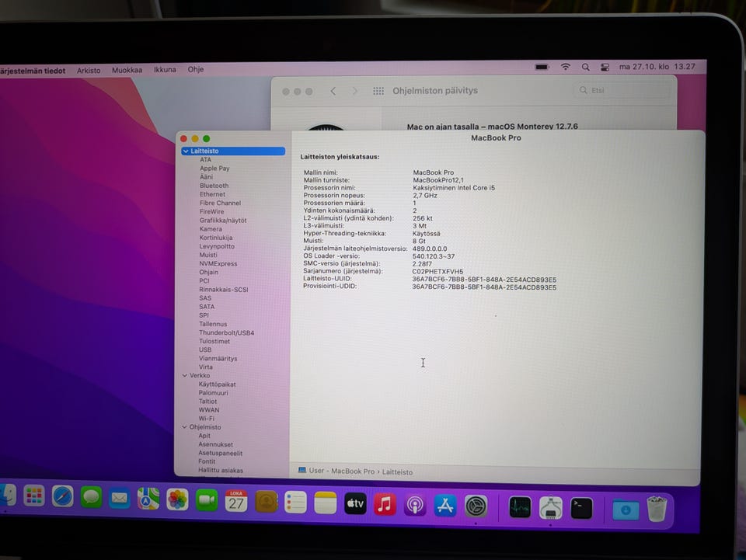Viewport: 746px width, 560px height.
Task: Open Apple TV app in dock
Action: click(355, 503)
